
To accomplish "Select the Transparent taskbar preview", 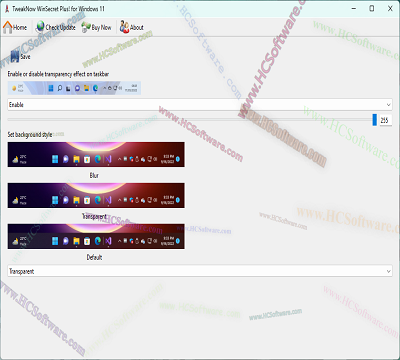I will tap(96, 195).
